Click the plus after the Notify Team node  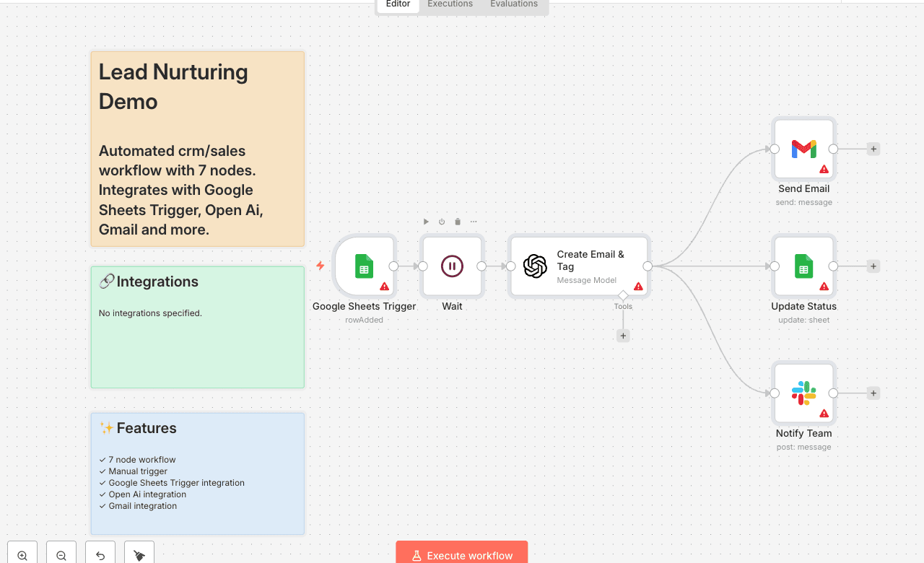[873, 393]
